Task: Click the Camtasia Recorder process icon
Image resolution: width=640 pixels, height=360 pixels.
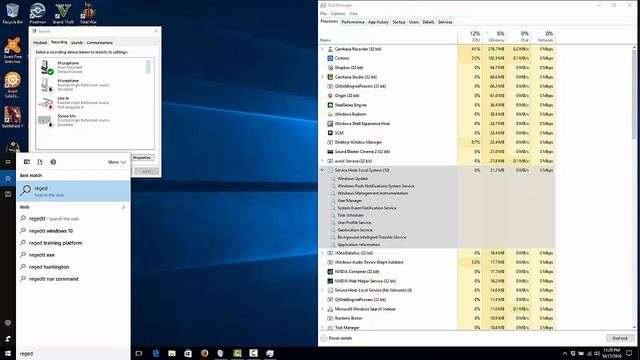Action: coord(330,49)
